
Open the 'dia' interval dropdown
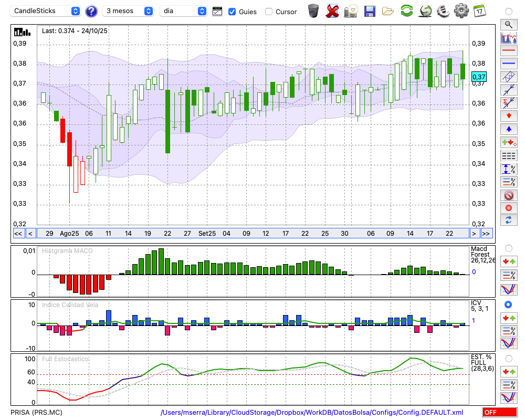coord(183,11)
